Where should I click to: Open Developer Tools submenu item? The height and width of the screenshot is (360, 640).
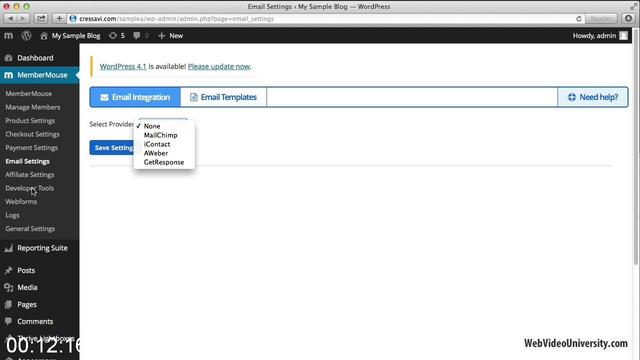pyautogui.click(x=29, y=188)
